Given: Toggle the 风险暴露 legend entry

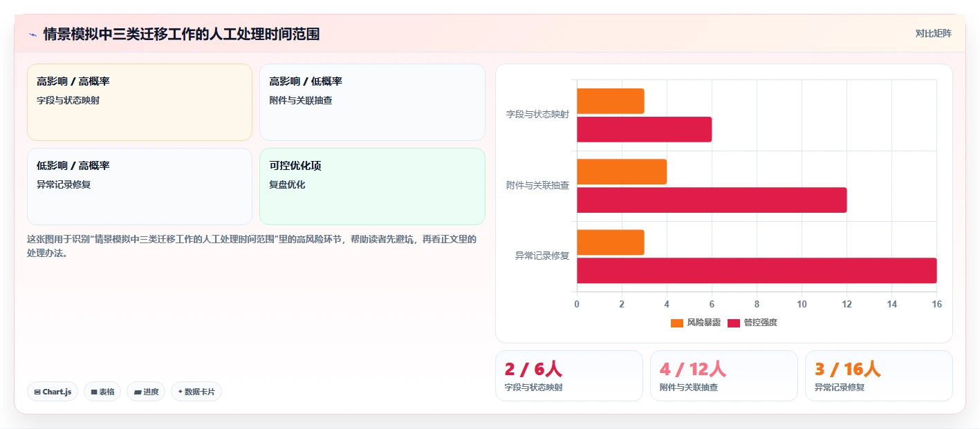Looking at the screenshot, I should [x=696, y=323].
